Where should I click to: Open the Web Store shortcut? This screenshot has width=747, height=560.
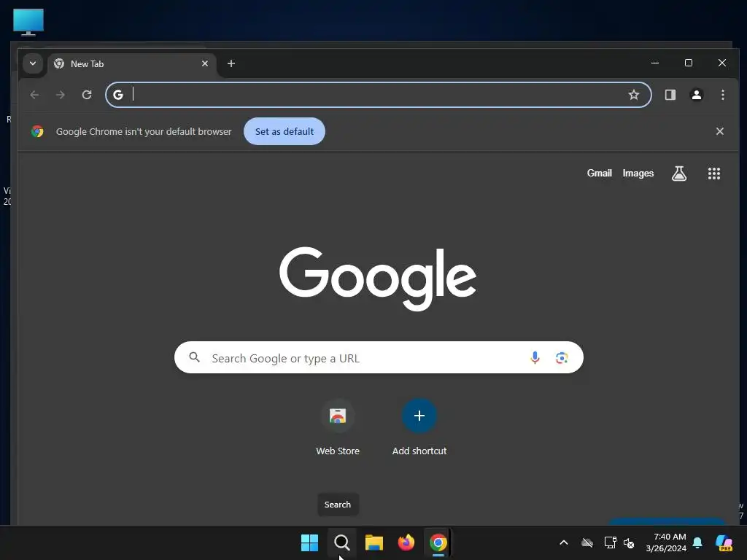pyautogui.click(x=338, y=427)
